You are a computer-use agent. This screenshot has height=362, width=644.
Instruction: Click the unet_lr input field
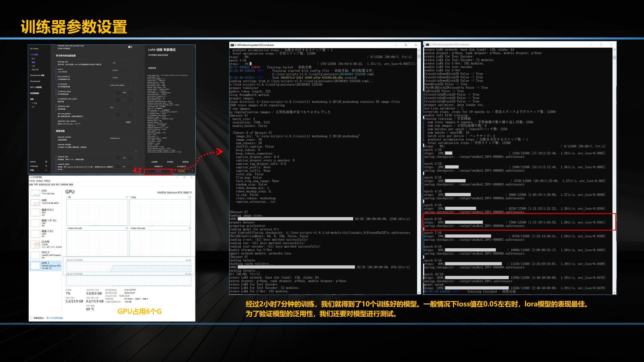click(x=122, y=70)
